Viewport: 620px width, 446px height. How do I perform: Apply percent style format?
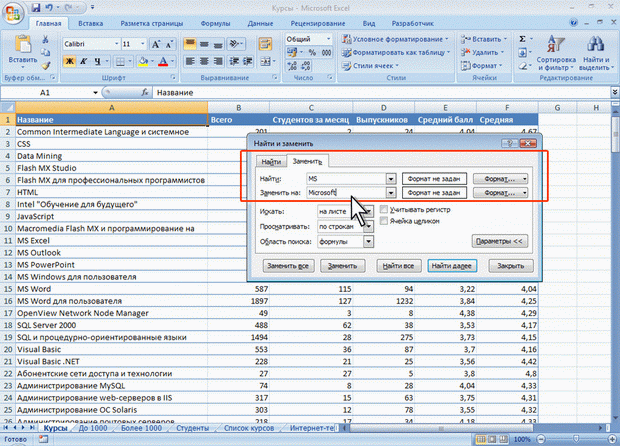click(312, 52)
